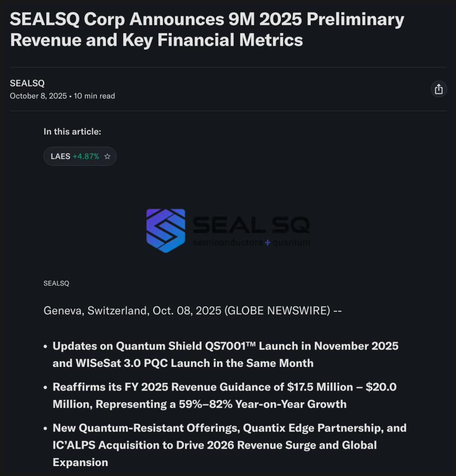Click the GLOBE NEWSWIRE text
This screenshot has width=456, height=476.
(277, 310)
